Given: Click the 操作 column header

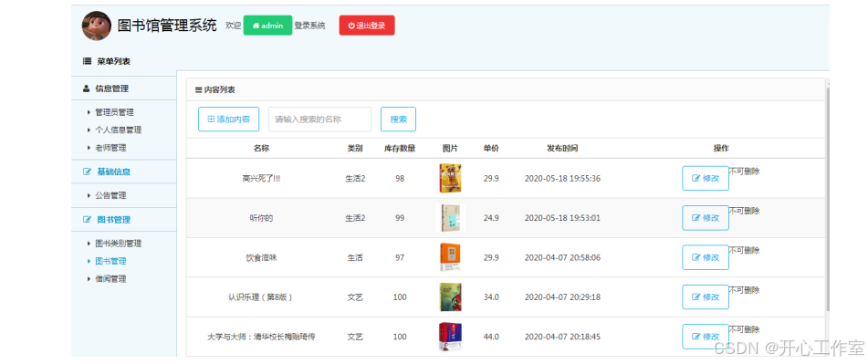Looking at the screenshot, I should coord(721,149).
